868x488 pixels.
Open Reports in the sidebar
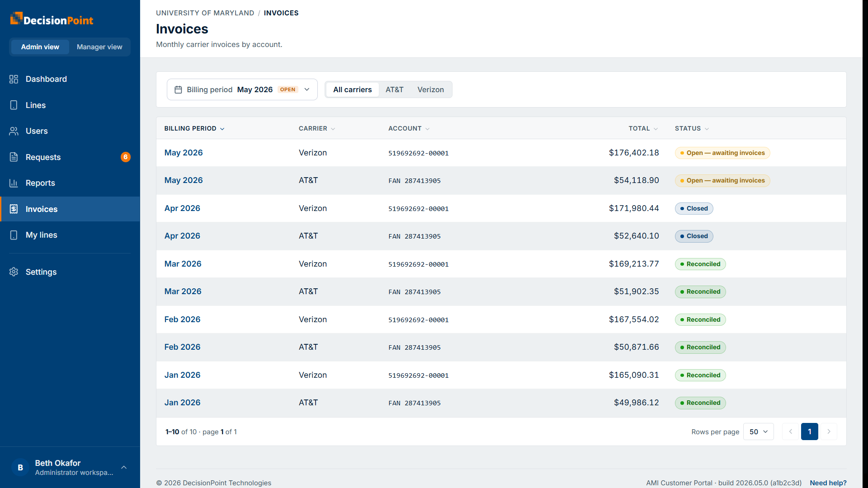point(70,183)
